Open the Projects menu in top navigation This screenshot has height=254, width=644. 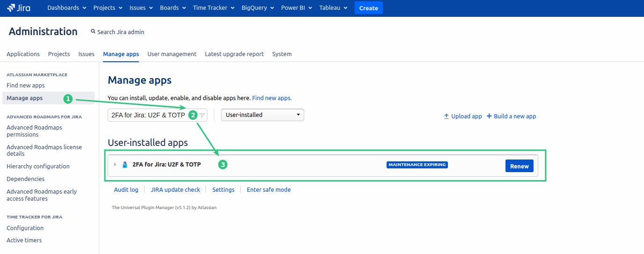(108, 8)
